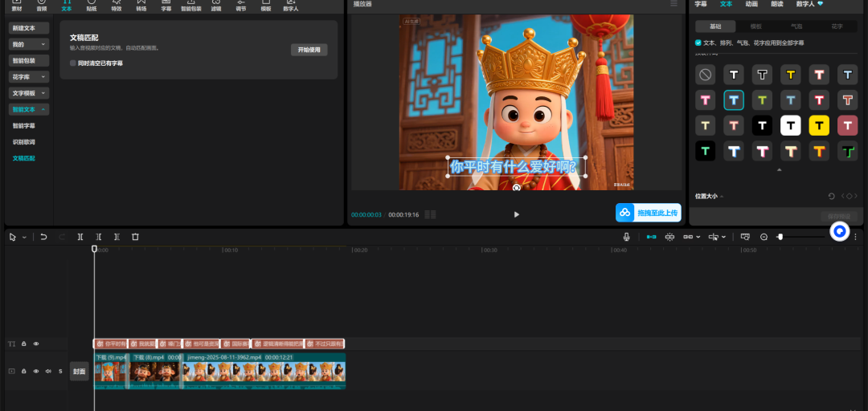Collapse the preset styles with up triangle
Viewport: 868px width, 411px height.
point(780,170)
